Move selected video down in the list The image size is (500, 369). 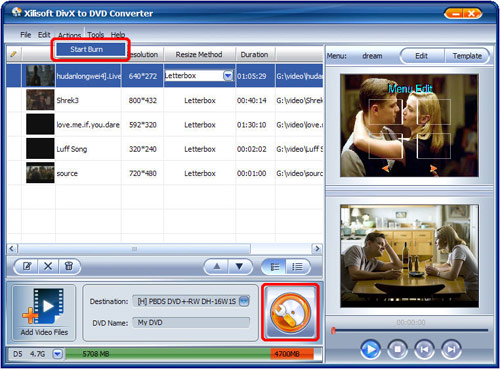tap(239, 266)
